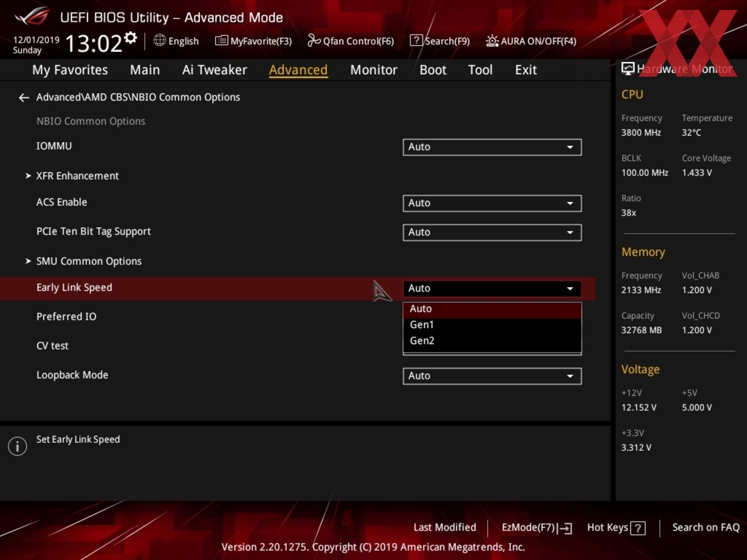Open Qfan Control(F6)
Screen dimensions: 747x560
[x=350, y=41]
